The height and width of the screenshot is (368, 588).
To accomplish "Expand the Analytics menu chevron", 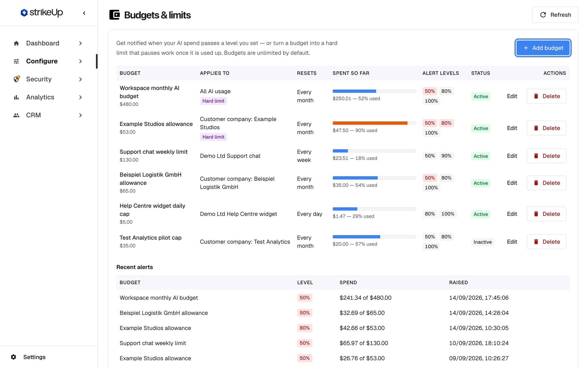I will pyautogui.click(x=80, y=97).
